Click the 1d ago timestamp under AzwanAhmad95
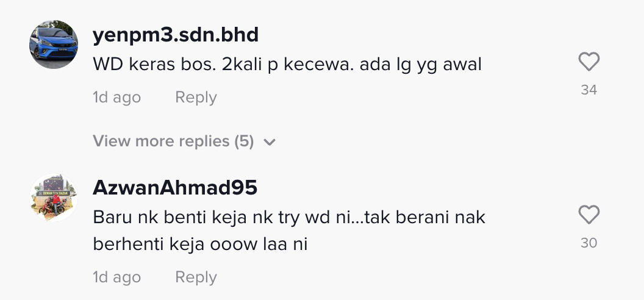This screenshot has width=644, height=300. point(116,277)
